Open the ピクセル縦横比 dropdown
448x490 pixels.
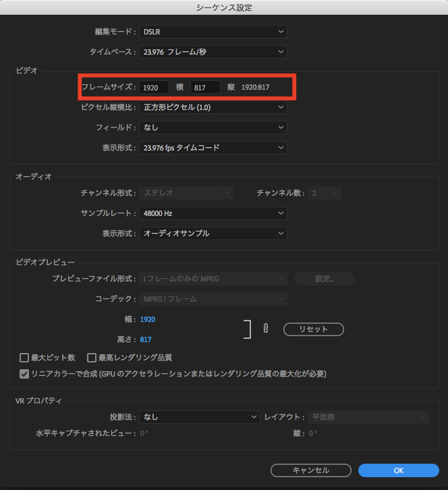[213, 107]
